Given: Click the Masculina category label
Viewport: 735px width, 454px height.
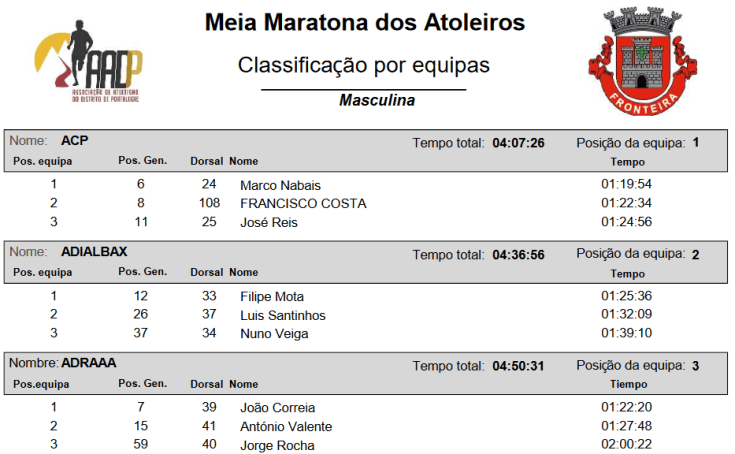Looking at the screenshot, I should tap(377, 101).
